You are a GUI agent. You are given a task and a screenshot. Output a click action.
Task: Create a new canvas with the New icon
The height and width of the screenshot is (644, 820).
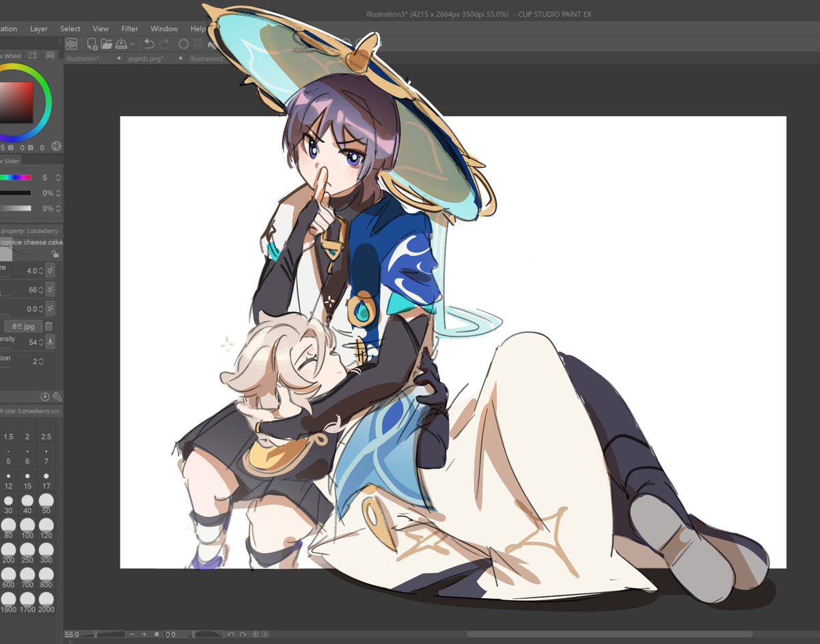[92, 44]
